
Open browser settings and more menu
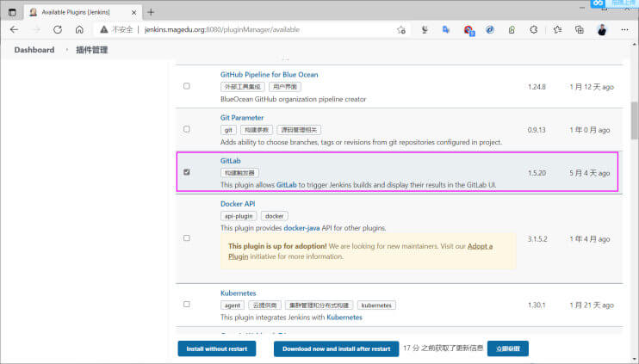pos(624,29)
